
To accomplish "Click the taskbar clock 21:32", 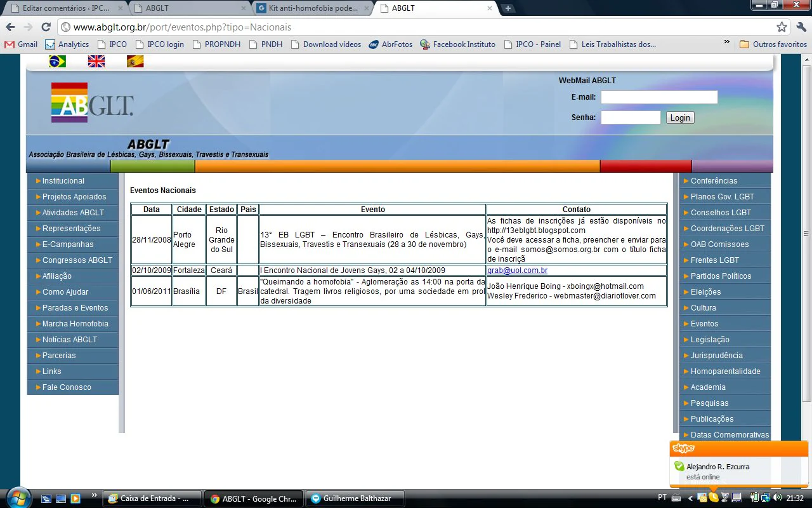I will pyautogui.click(x=796, y=498).
